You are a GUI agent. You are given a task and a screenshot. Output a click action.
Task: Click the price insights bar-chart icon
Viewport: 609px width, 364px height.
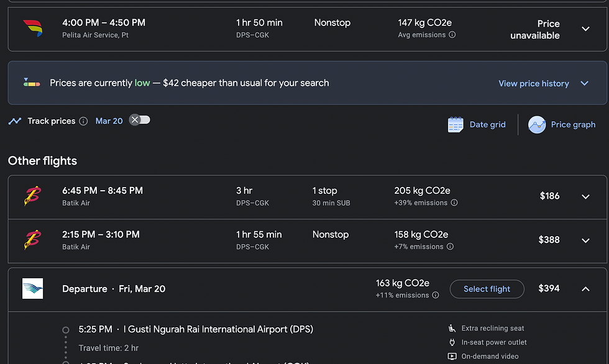[31, 83]
